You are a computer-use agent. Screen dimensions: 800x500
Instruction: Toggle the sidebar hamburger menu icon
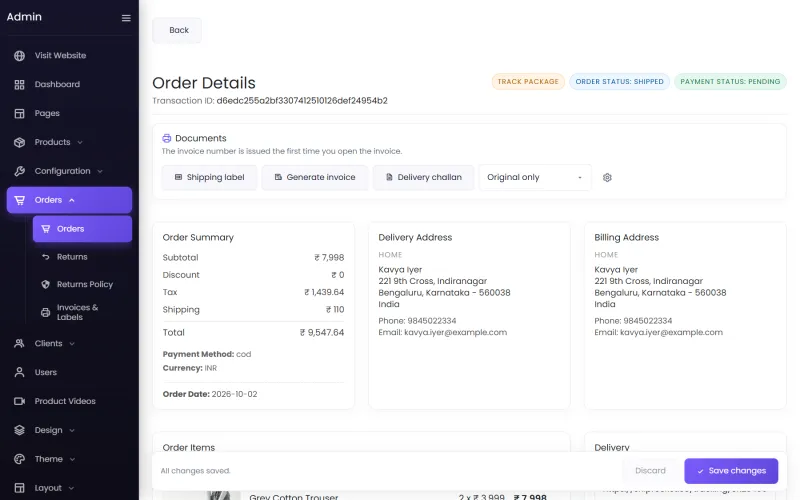tap(126, 18)
